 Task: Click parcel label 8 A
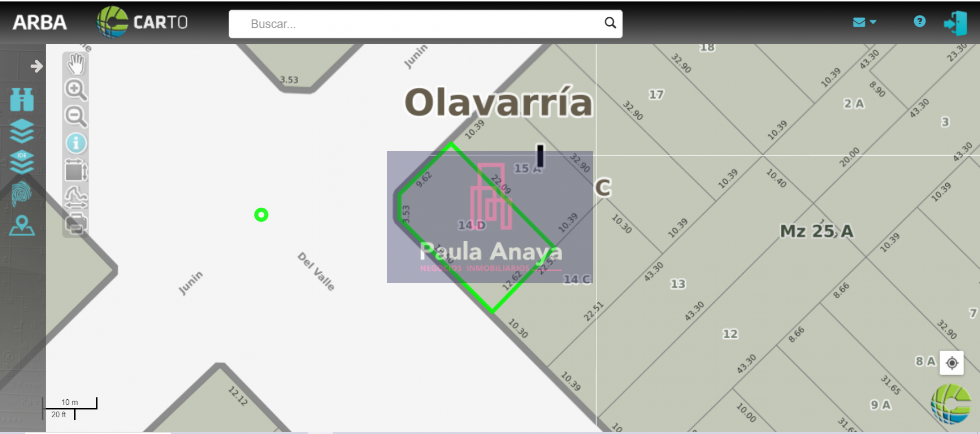(x=926, y=361)
